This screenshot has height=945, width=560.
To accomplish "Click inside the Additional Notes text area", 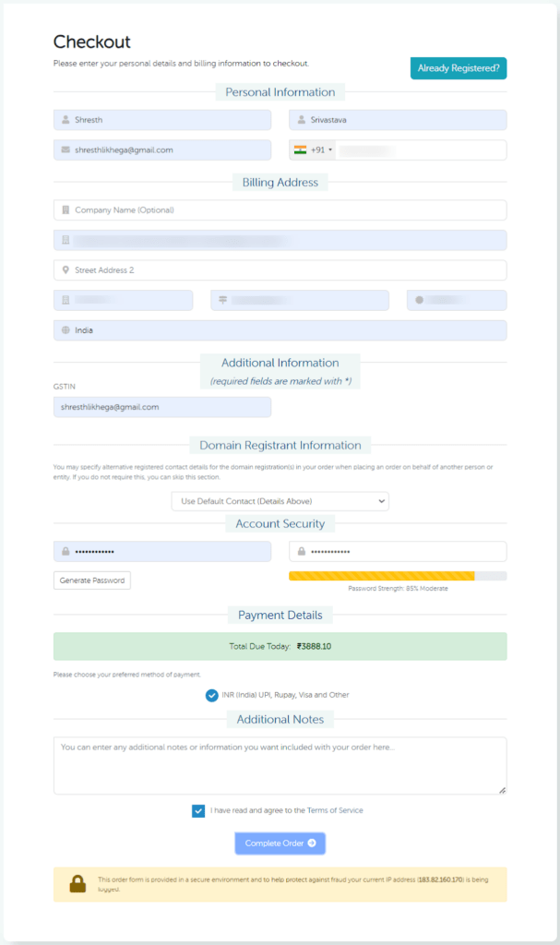I will coord(280,764).
